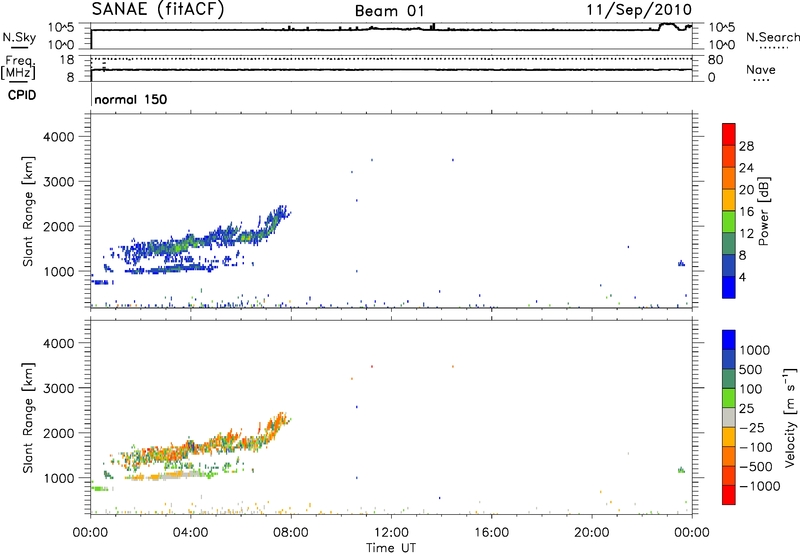Pick power color between 24 and 28 dB
800x554 pixels.
pos(729,156)
